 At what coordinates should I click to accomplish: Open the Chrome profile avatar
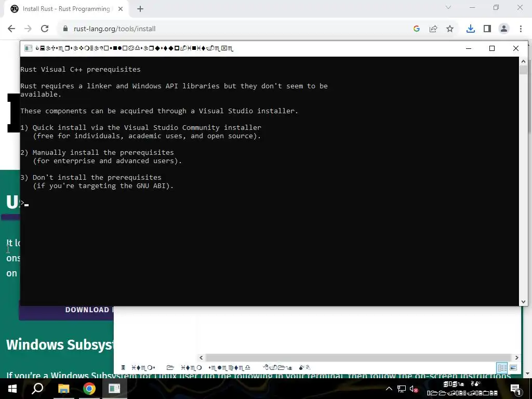pyautogui.click(x=504, y=29)
